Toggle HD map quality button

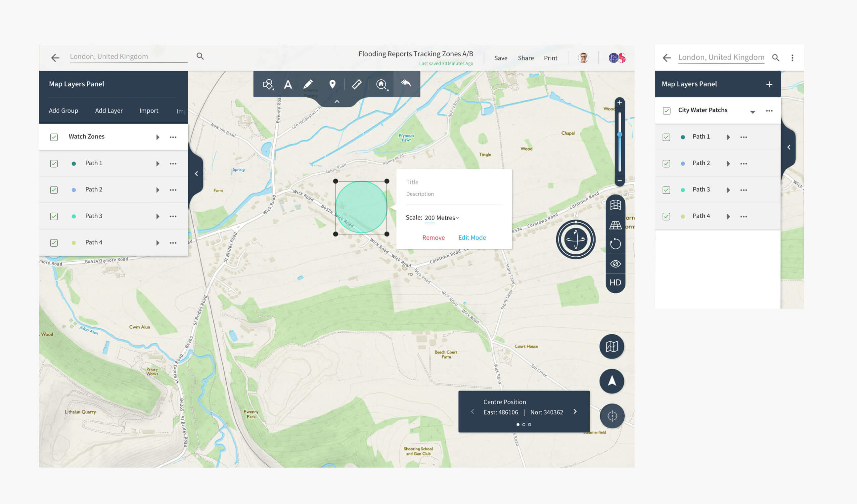coord(615,282)
